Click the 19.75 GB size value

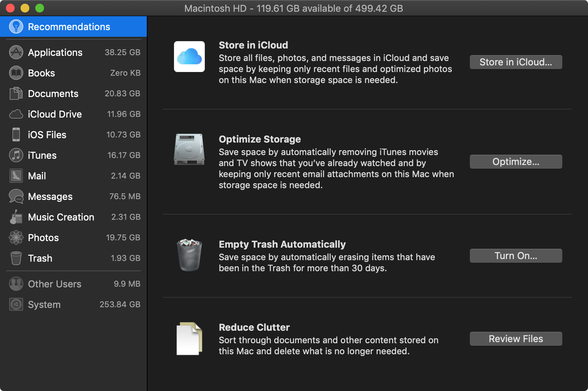coord(123,237)
